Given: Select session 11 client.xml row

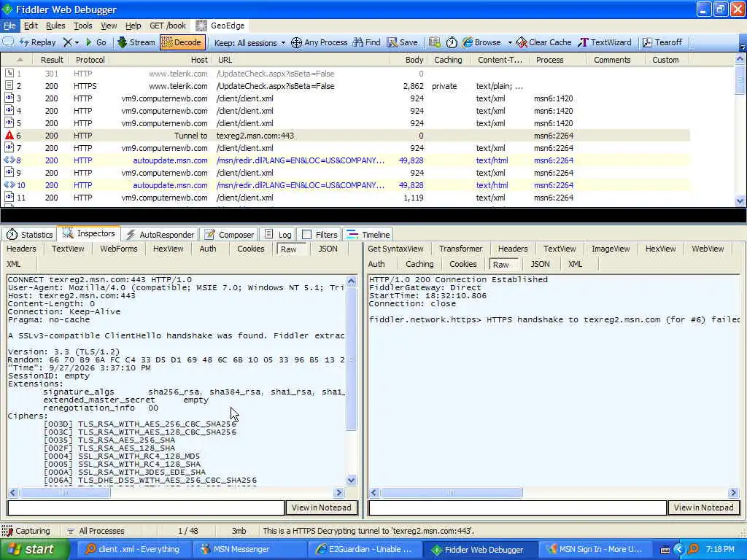Looking at the screenshot, I should click(345, 198).
